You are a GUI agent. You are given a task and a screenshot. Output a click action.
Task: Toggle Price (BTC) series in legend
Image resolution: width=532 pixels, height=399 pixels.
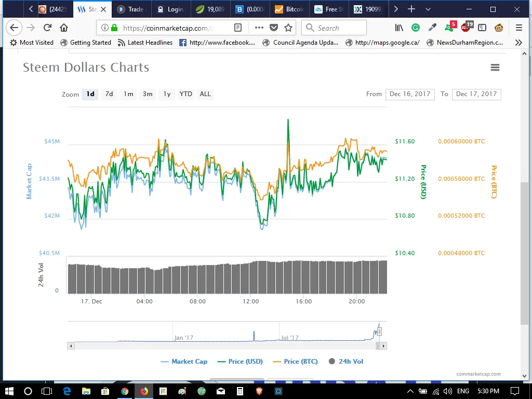click(x=296, y=362)
